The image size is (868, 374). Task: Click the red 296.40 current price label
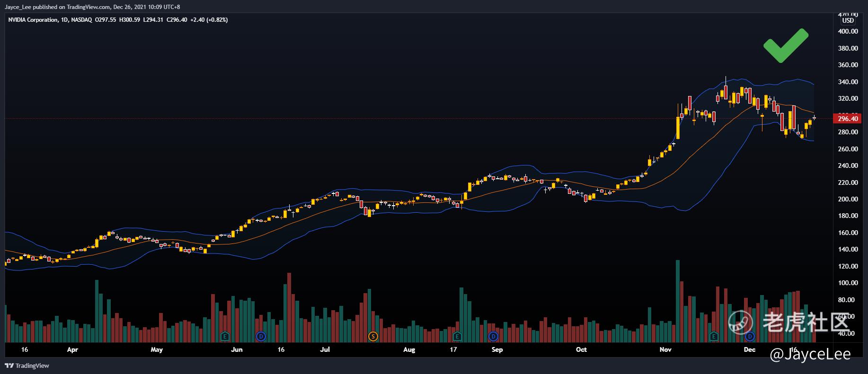pyautogui.click(x=847, y=119)
